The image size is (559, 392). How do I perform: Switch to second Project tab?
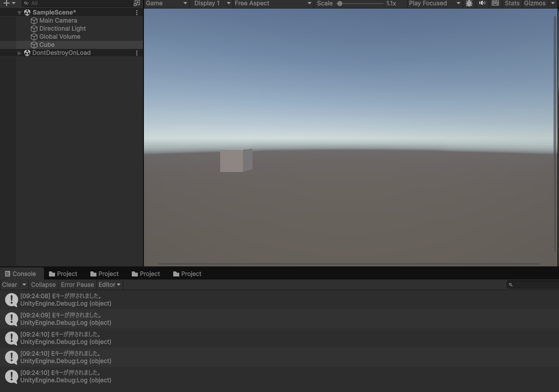pos(105,274)
